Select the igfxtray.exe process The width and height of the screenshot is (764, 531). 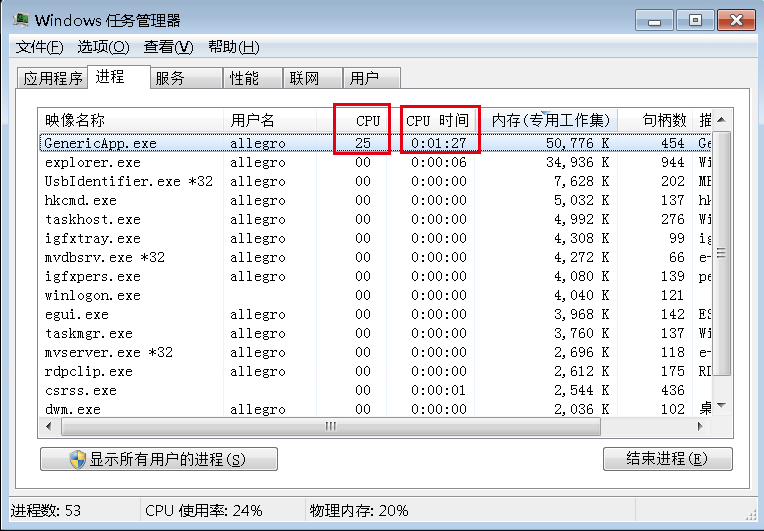click(x=375, y=238)
